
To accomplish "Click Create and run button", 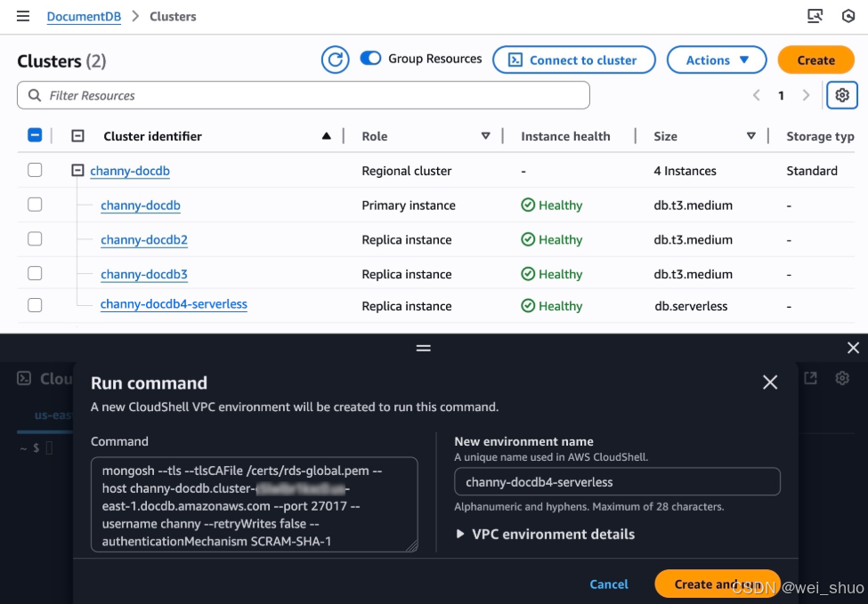I will click(717, 584).
